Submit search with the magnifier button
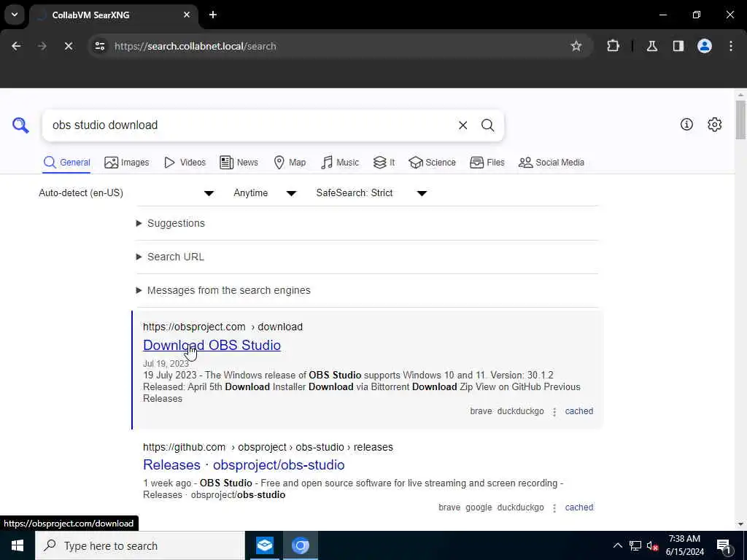This screenshot has width=747, height=560. pyautogui.click(x=487, y=125)
